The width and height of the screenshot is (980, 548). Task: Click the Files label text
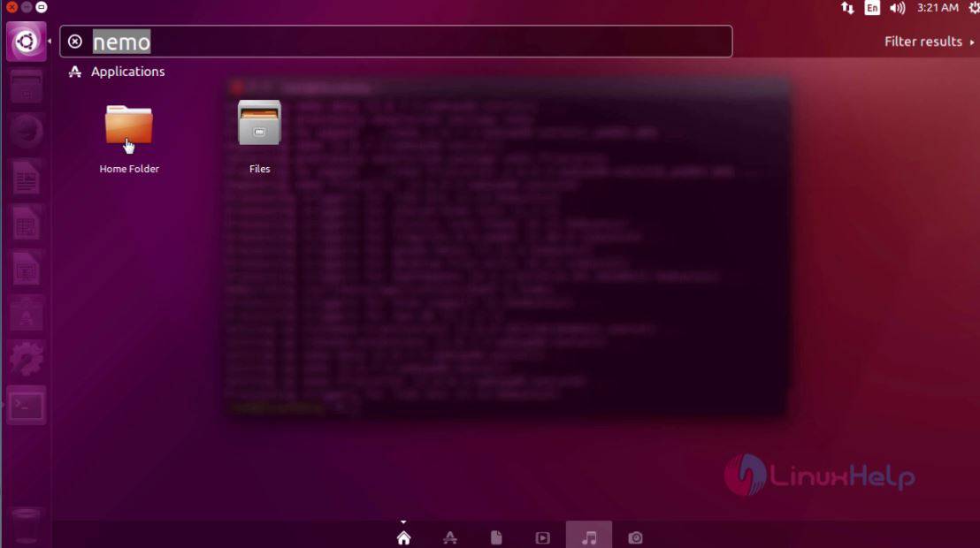pyautogui.click(x=259, y=169)
